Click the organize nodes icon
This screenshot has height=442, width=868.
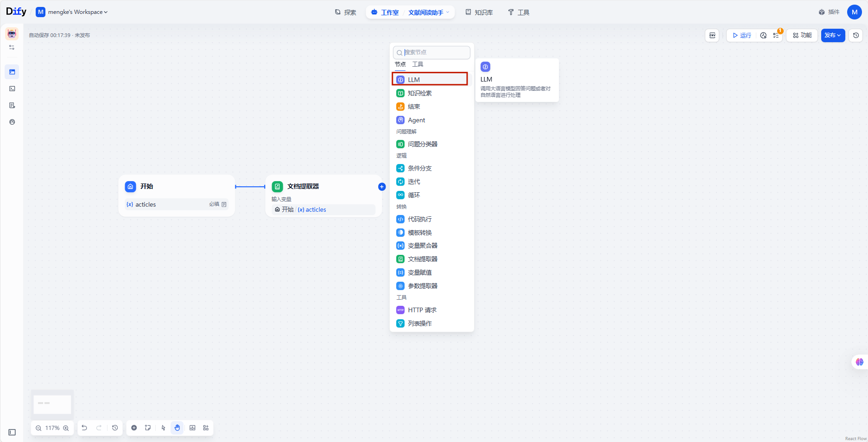click(206, 428)
